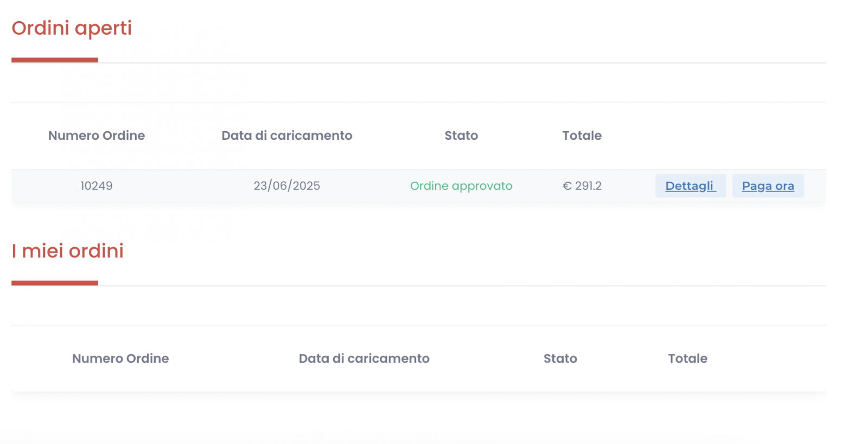The image size is (868, 444).
Task: Open Dettagli for order 10249
Action: 690,186
